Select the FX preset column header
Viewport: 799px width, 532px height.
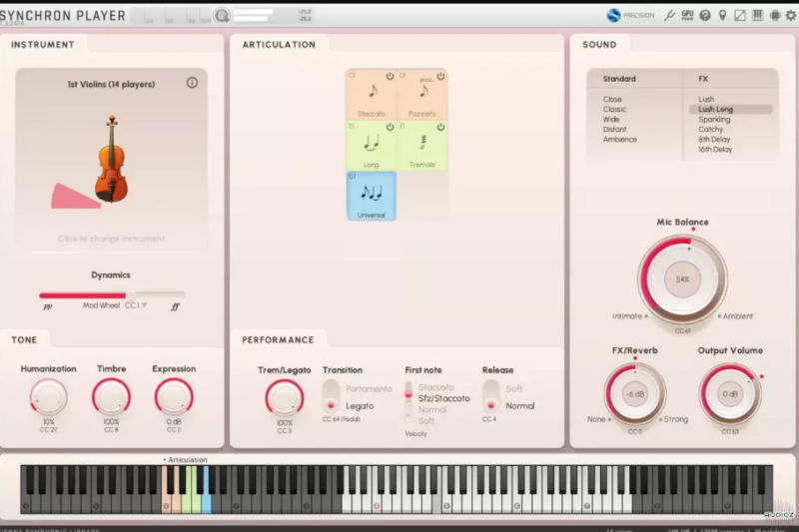(703, 79)
